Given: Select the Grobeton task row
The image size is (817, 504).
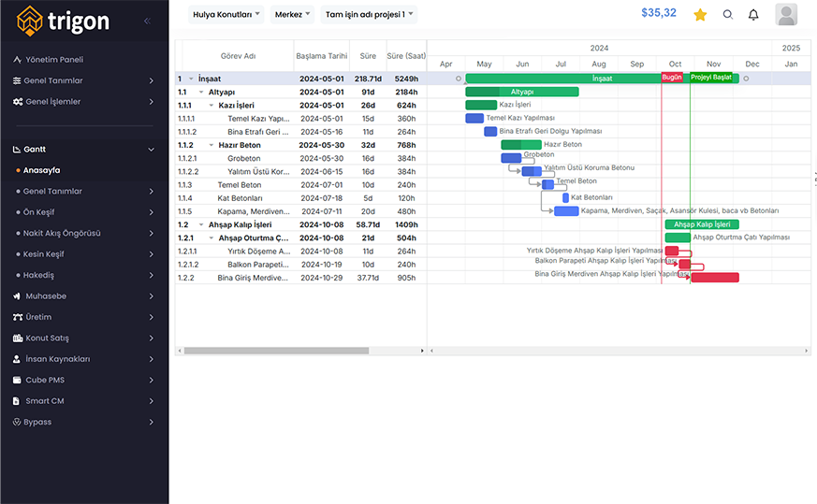Looking at the screenshot, I should 300,158.
